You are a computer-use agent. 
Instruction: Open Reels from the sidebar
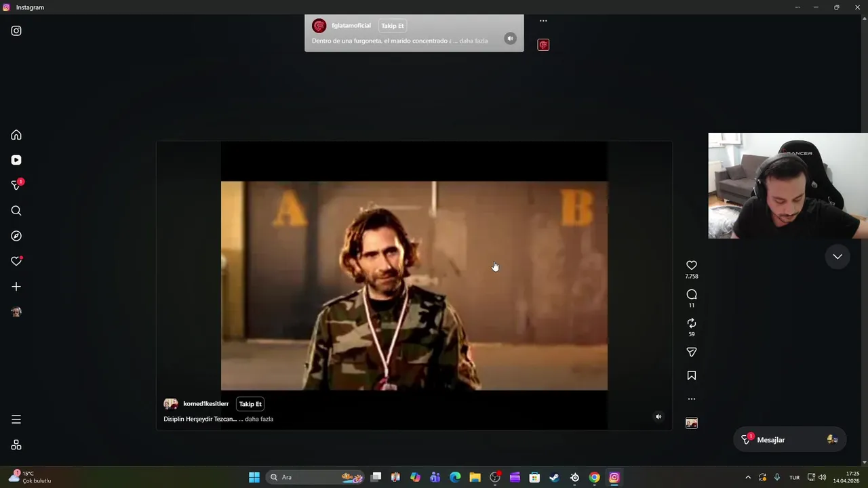(x=16, y=160)
